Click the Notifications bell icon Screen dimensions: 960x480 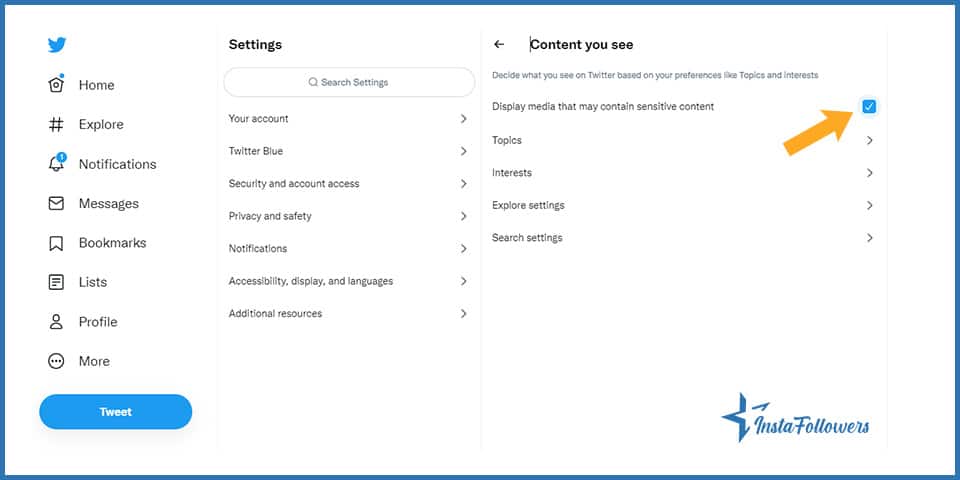(56, 163)
